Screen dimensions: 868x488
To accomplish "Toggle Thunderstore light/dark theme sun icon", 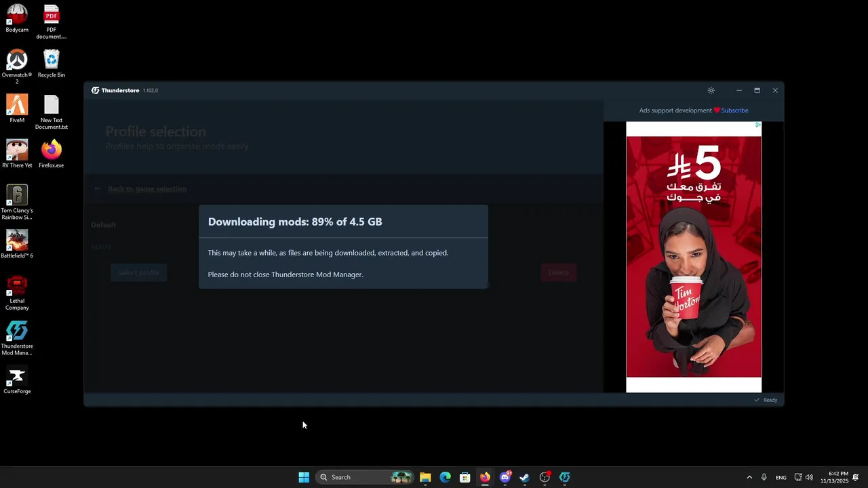I will (711, 90).
